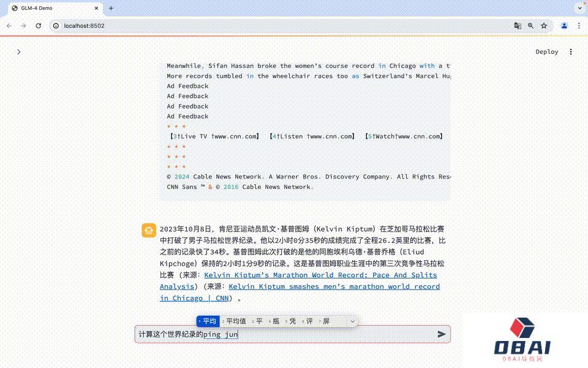This screenshot has height=368, width=588.
Task: Open Streamlit three-dot main menu
Action: pyautogui.click(x=571, y=52)
